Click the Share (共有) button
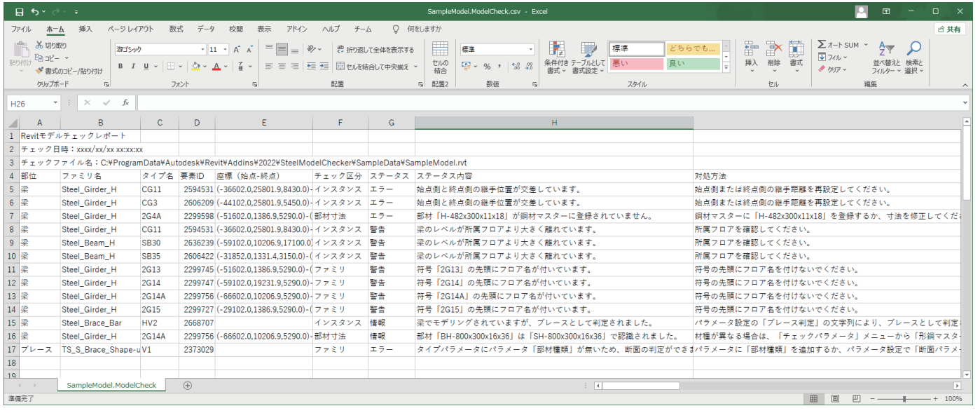 (x=949, y=29)
